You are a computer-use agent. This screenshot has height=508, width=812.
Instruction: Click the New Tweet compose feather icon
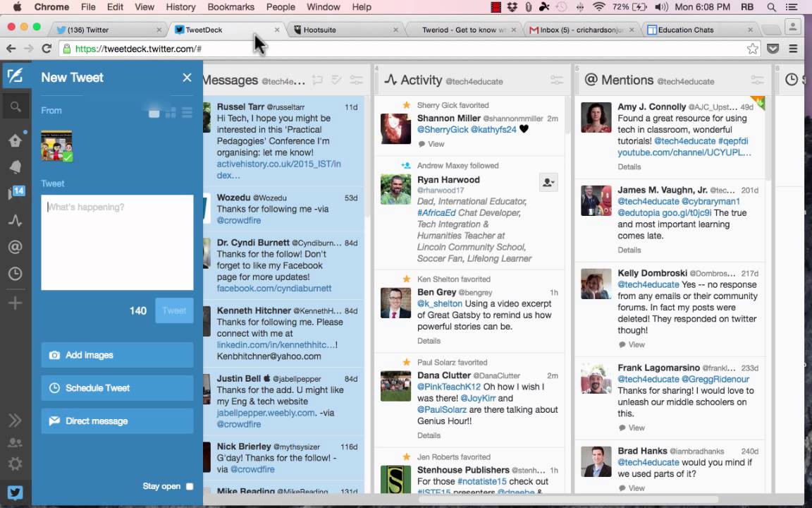tap(15, 76)
